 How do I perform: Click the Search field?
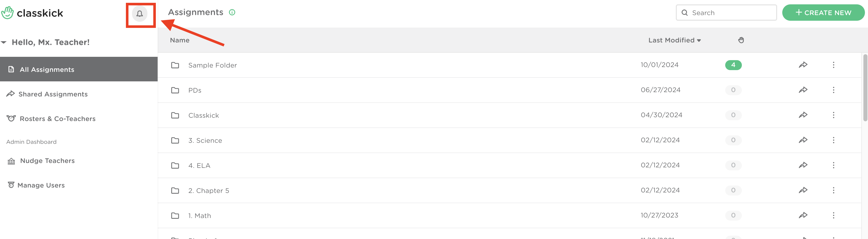pyautogui.click(x=726, y=13)
